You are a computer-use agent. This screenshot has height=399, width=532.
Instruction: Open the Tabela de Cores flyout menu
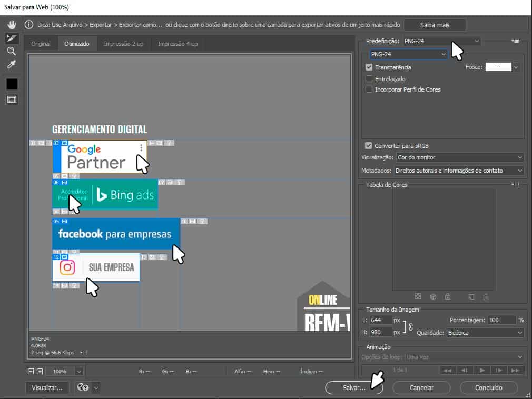pos(515,185)
